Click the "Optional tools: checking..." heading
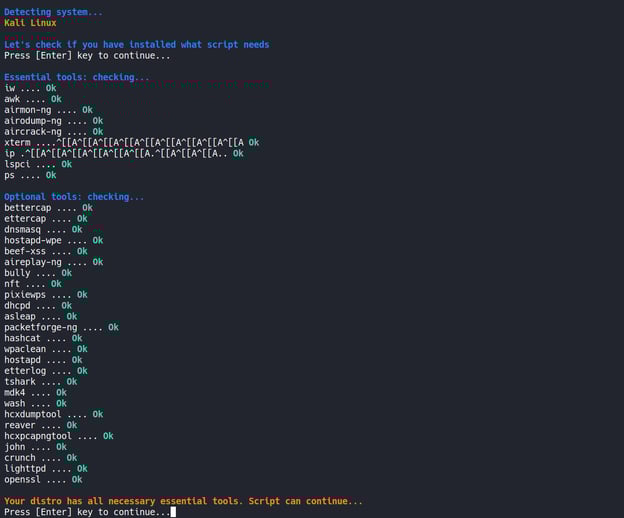The width and height of the screenshot is (624, 518). point(74,197)
